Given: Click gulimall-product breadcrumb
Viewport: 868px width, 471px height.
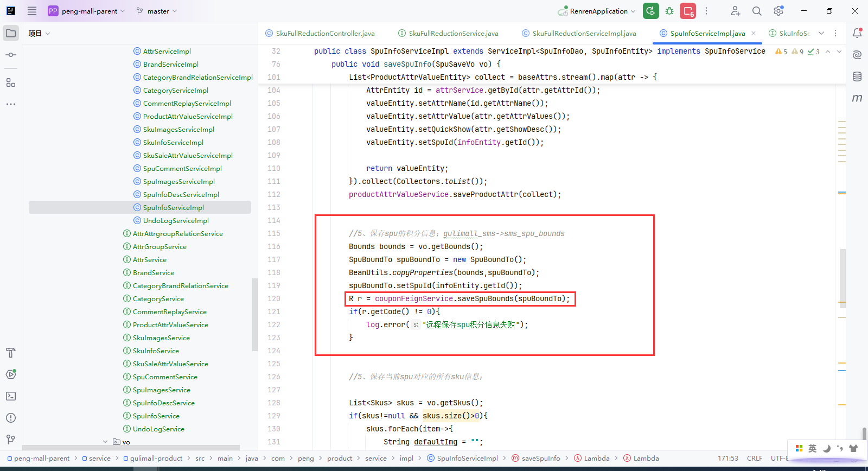Looking at the screenshot, I should [x=152, y=458].
